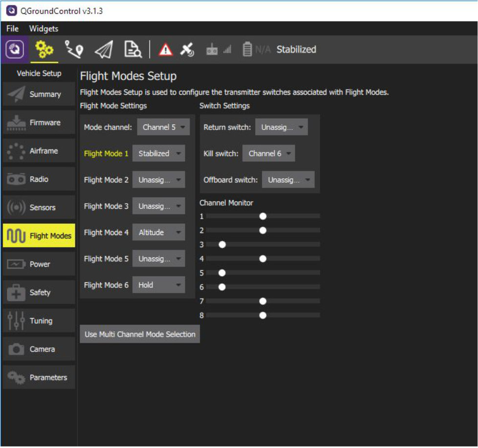The image size is (478, 448).
Task: Click the channel 1 monitor slider
Action: click(x=263, y=216)
